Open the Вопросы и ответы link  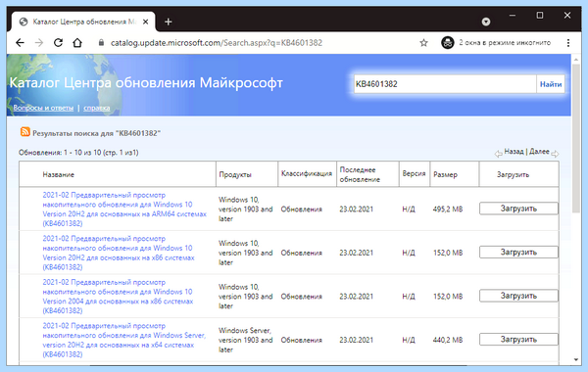(x=43, y=108)
